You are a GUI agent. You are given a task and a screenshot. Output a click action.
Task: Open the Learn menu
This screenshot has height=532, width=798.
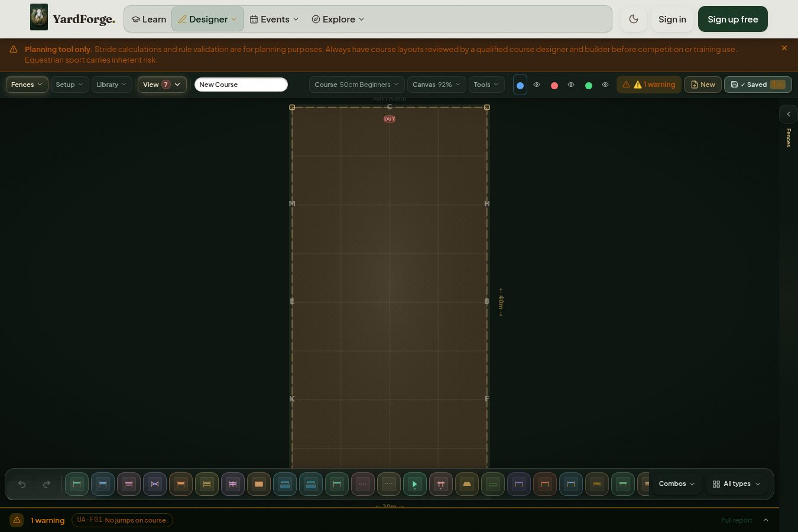click(x=149, y=19)
